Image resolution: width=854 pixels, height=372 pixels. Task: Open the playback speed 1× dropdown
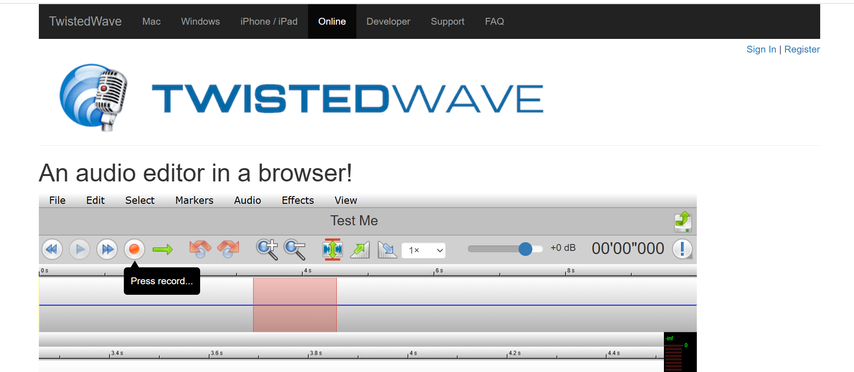pos(424,251)
